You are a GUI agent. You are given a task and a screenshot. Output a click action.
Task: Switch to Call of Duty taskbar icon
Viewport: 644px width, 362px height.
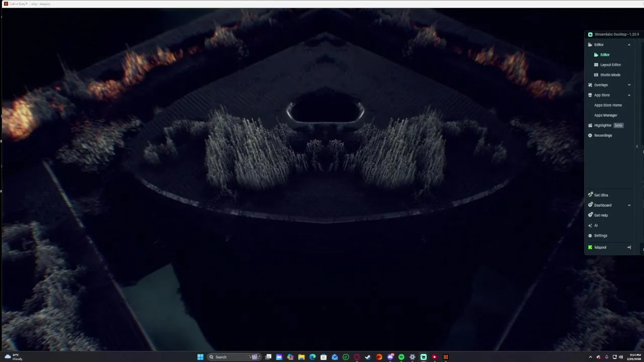tap(446, 357)
